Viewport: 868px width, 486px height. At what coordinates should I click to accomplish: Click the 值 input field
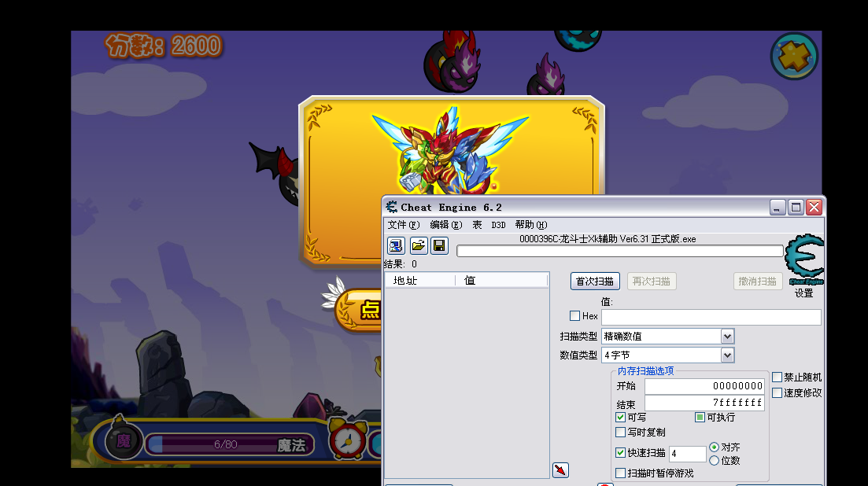(711, 317)
